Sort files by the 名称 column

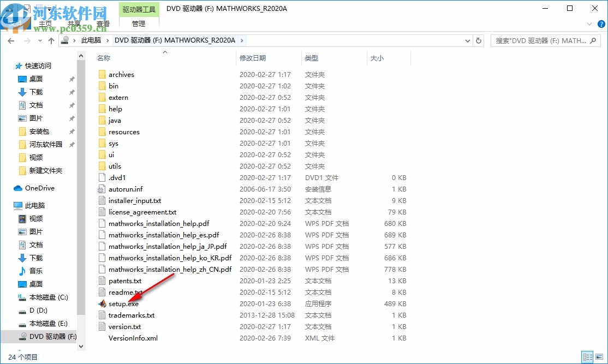[x=104, y=58]
